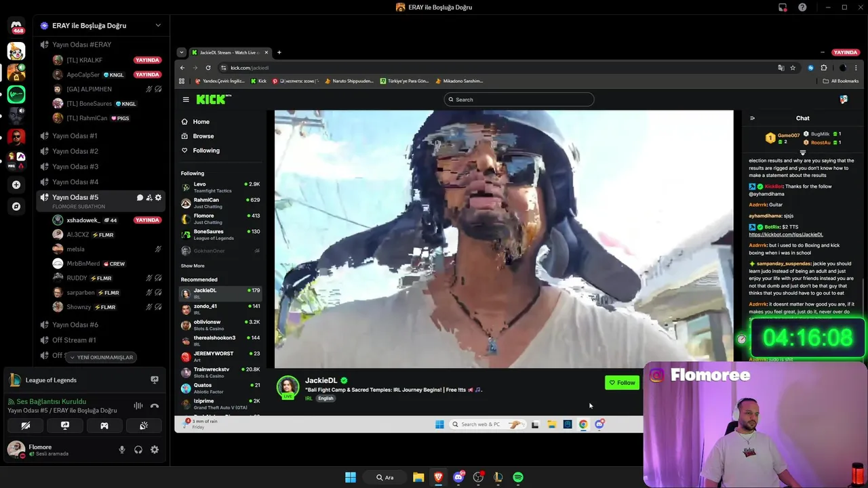The width and height of the screenshot is (868, 488).
Task: Open Windows Start menu on taskbar
Action: (x=351, y=477)
